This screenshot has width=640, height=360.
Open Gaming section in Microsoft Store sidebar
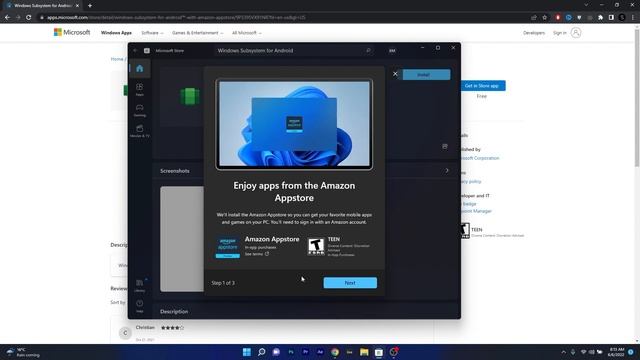coord(140,110)
